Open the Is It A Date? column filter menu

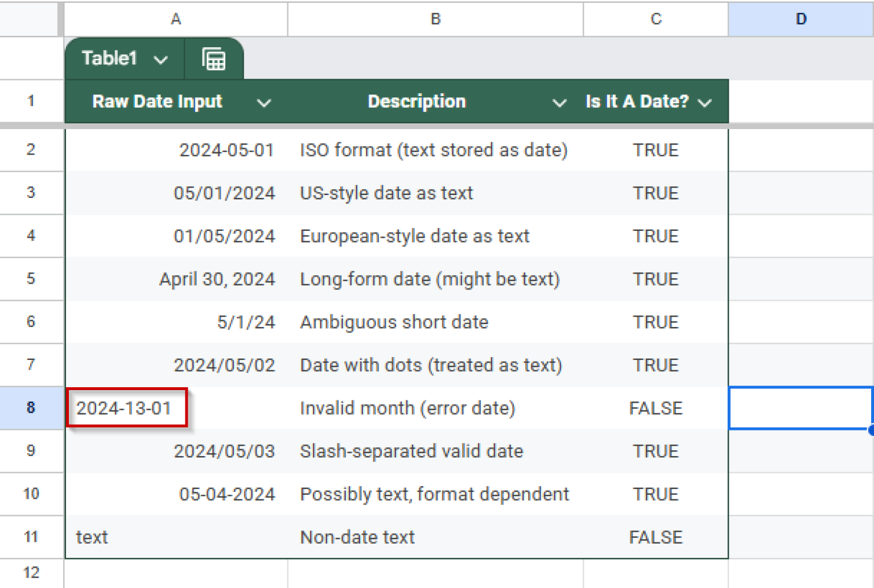click(x=705, y=103)
